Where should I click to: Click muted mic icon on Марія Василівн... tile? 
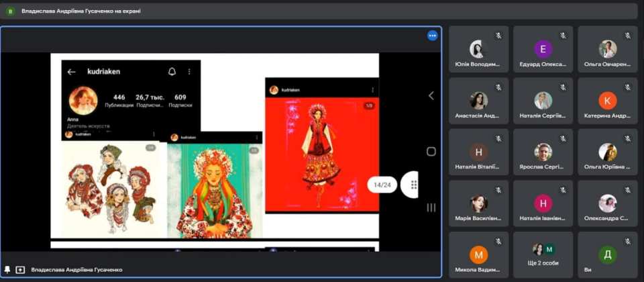(498, 190)
